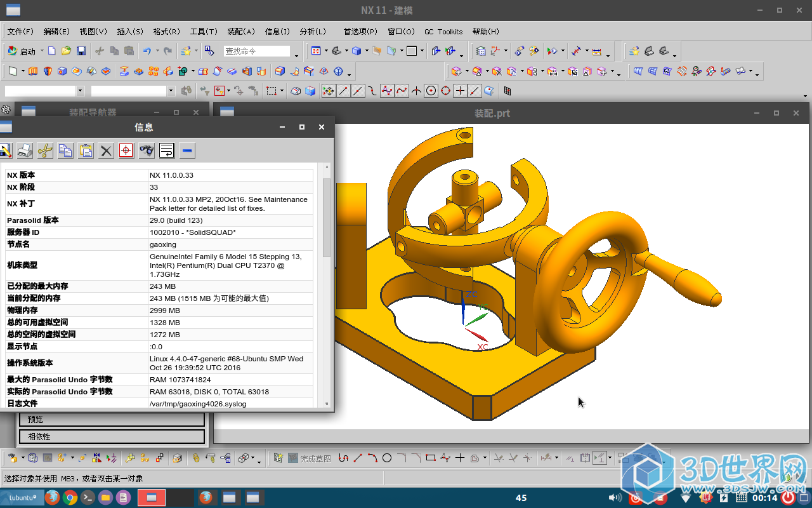Toggle the End Point snap option
Viewport: 812px width, 508px height.
(x=343, y=91)
